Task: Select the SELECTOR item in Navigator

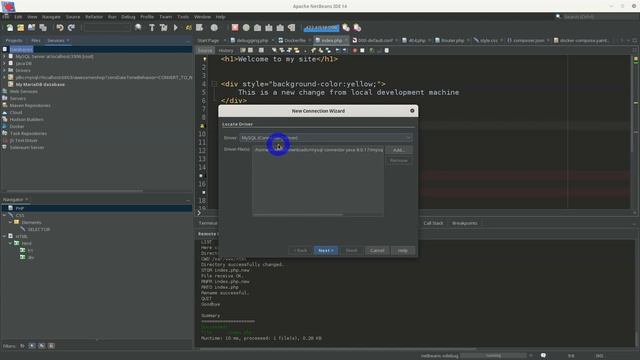Action: click(x=39, y=229)
